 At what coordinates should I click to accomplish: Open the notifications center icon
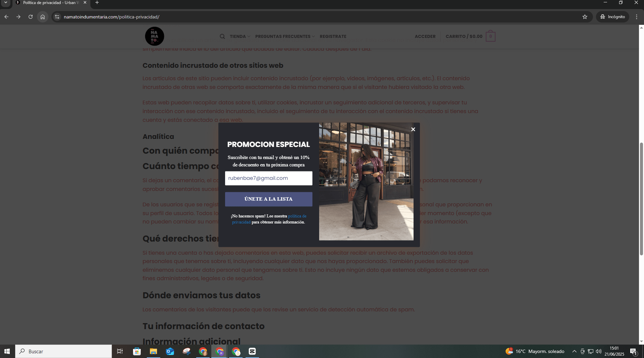tap(634, 351)
